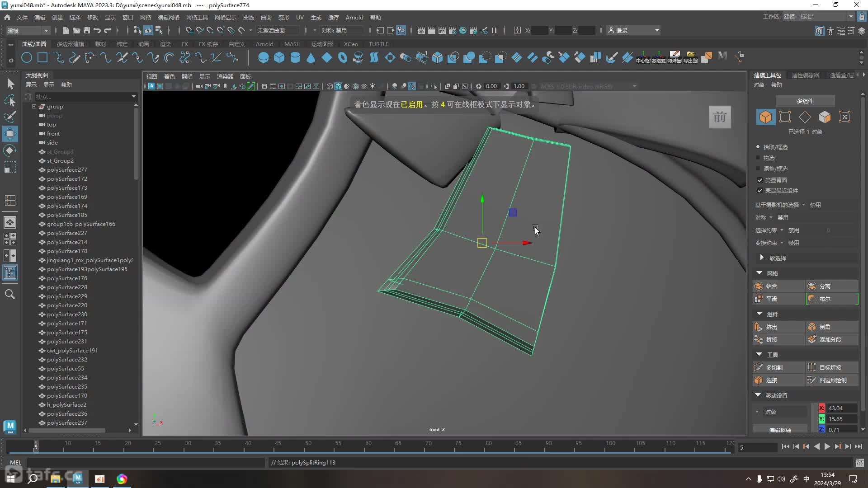
Task: Collapse the 工具 section
Action: [x=759, y=354]
